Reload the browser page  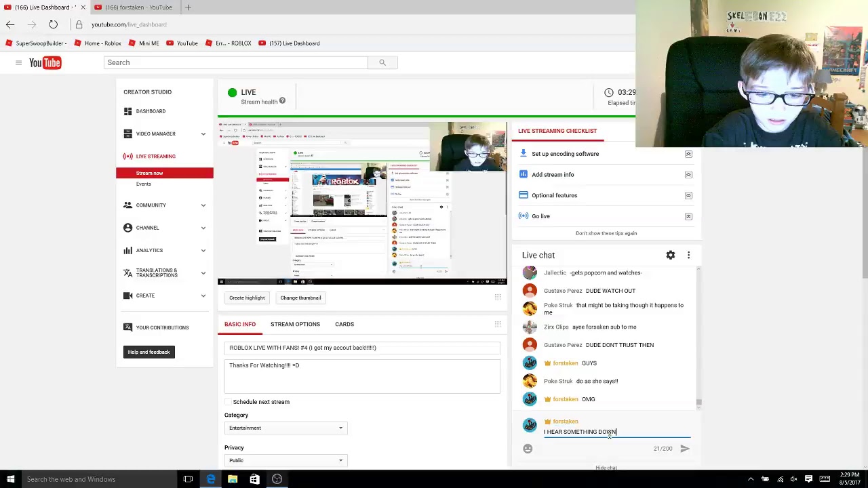(53, 24)
